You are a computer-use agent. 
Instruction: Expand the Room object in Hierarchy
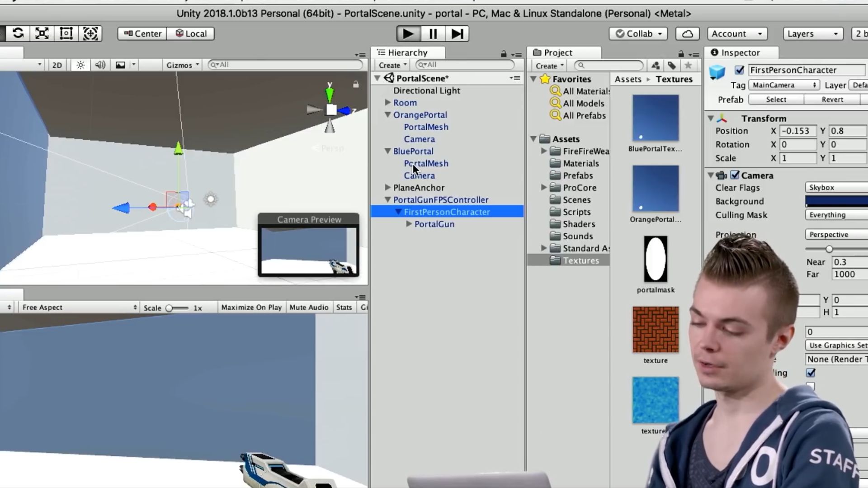tap(387, 103)
